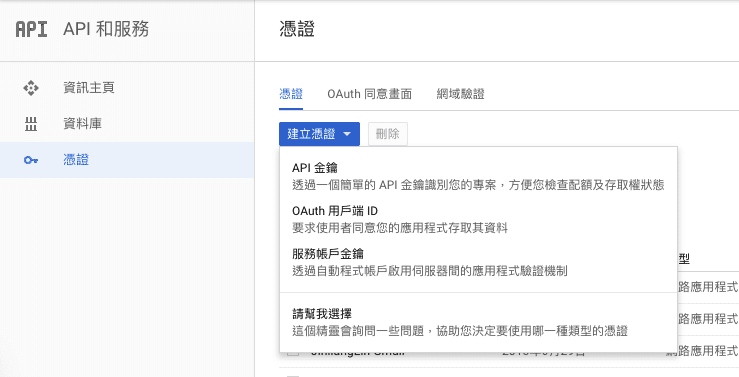Image resolution: width=739 pixels, height=377 pixels.
Task: Click the 要求使用者同意 description text
Action: [x=400, y=228]
